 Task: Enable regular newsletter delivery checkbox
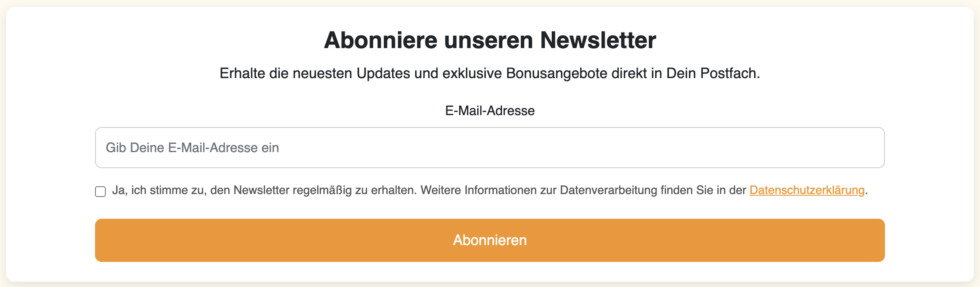coord(100,192)
